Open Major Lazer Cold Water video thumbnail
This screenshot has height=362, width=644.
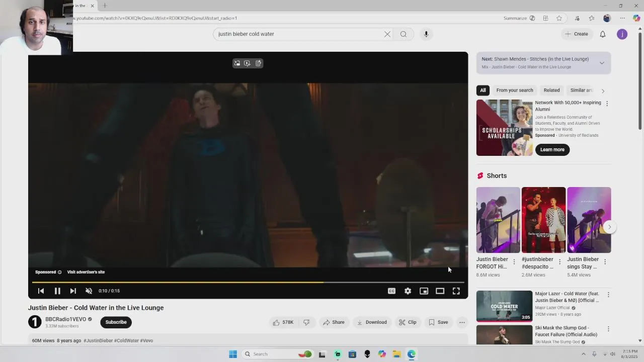pyautogui.click(x=504, y=306)
